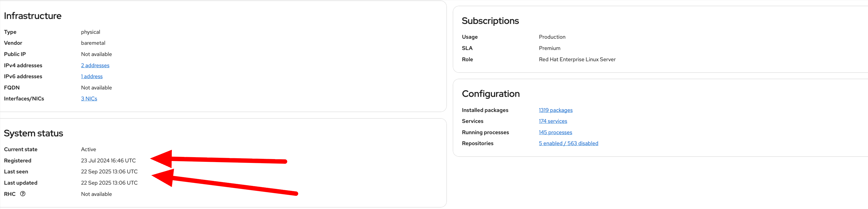Click the System status section heading
Image resolution: width=868 pixels, height=209 pixels.
pyautogui.click(x=33, y=133)
